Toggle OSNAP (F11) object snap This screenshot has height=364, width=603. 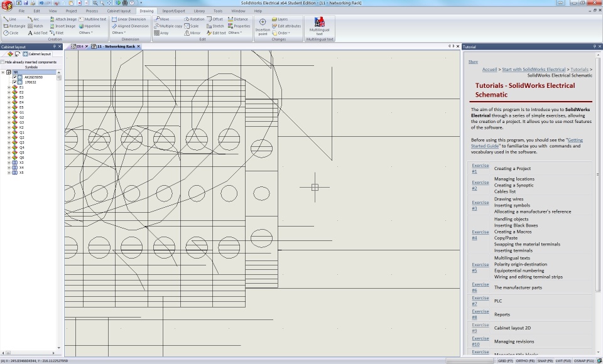point(584,361)
